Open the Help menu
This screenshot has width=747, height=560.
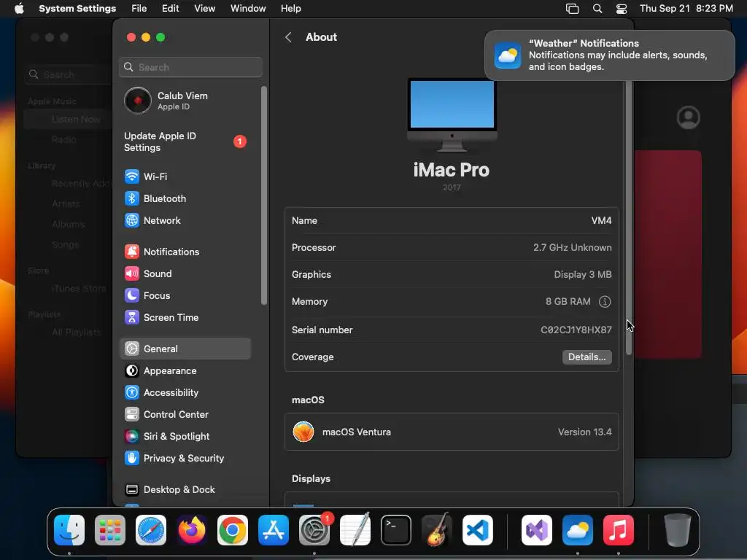(290, 9)
